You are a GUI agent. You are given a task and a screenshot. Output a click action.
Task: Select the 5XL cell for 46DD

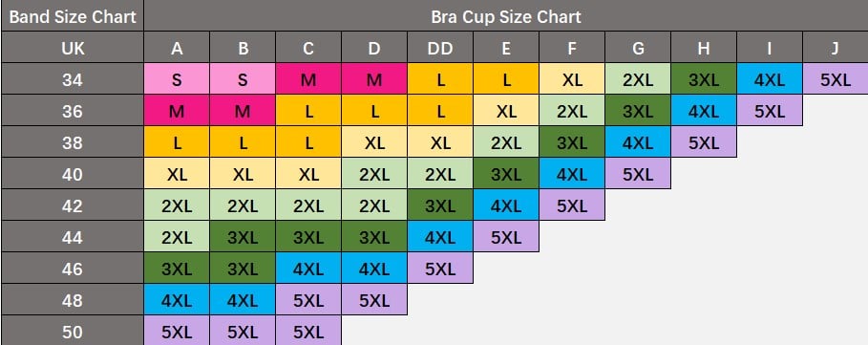click(x=440, y=268)
